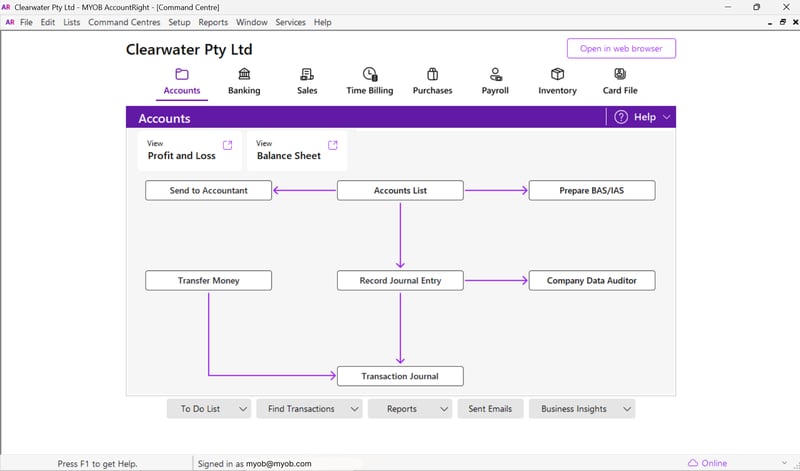Open the Card File icon
Viewport: 800px width, 471px height.
[x=620, y=75]
